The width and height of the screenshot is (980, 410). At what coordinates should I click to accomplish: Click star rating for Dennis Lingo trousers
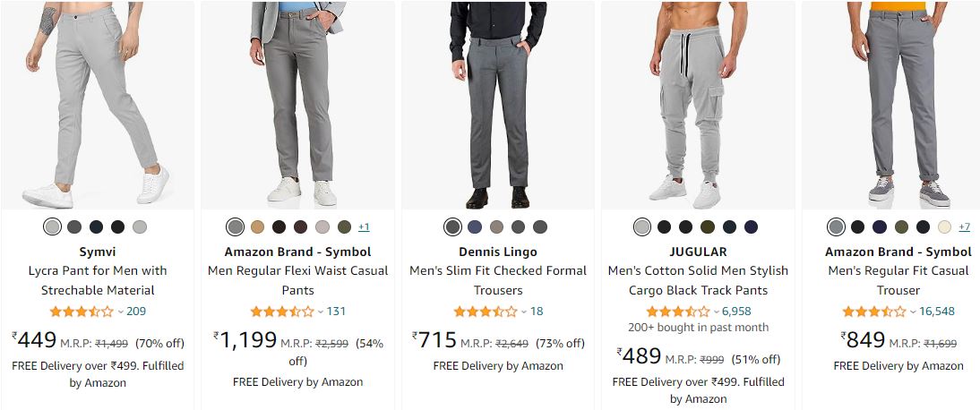pyautogui.click(x=486, y=312)
